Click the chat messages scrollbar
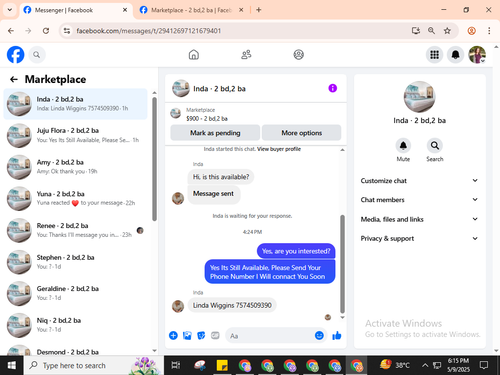The image size is (500, 375). [x=342, y=264]
